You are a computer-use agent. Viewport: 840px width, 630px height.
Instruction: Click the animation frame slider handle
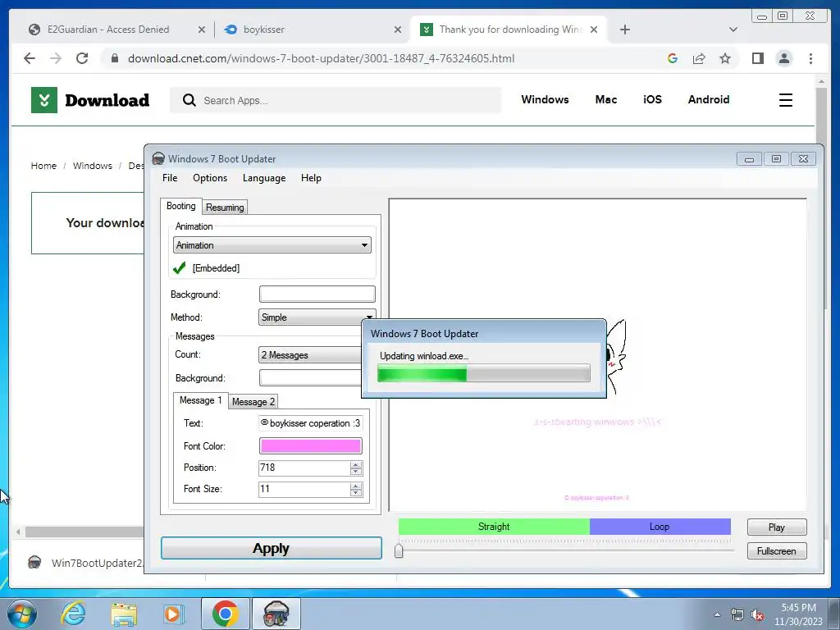[399, 550]
